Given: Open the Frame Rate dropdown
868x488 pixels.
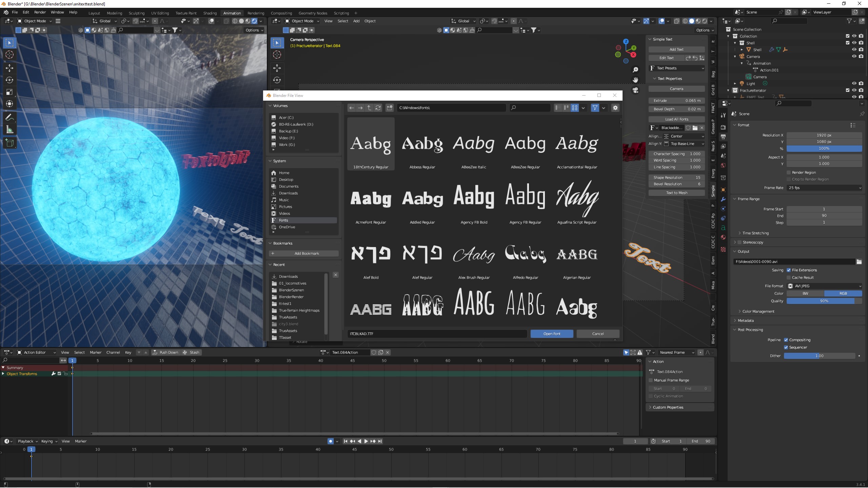Looking at the screenshot, I should point(824,188).
